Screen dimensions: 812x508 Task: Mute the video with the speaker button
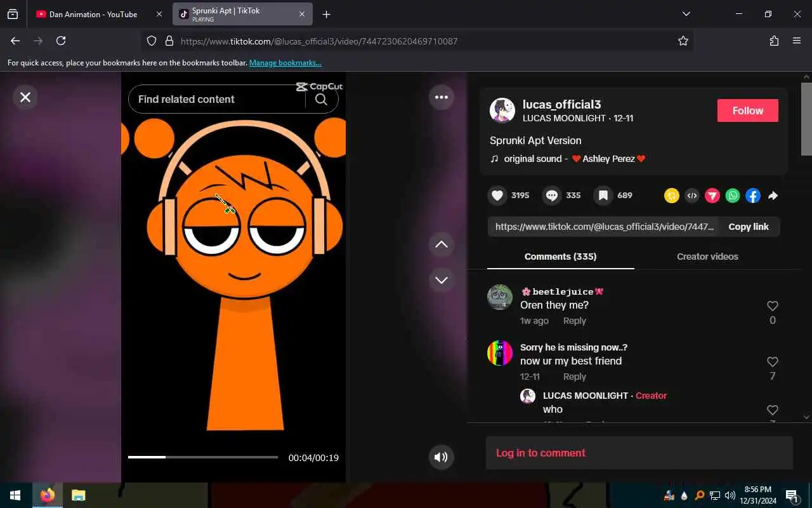(441, 457)
